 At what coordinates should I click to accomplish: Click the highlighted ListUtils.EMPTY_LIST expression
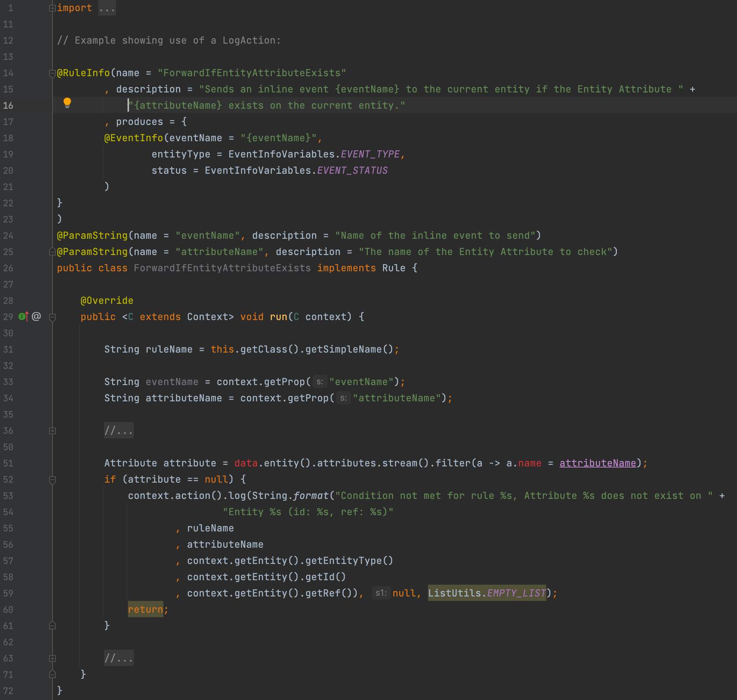pos(487,593)
